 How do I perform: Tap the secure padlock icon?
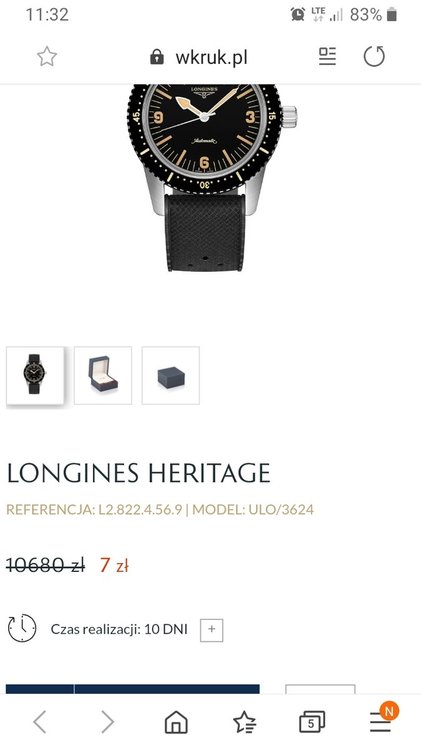156,57
